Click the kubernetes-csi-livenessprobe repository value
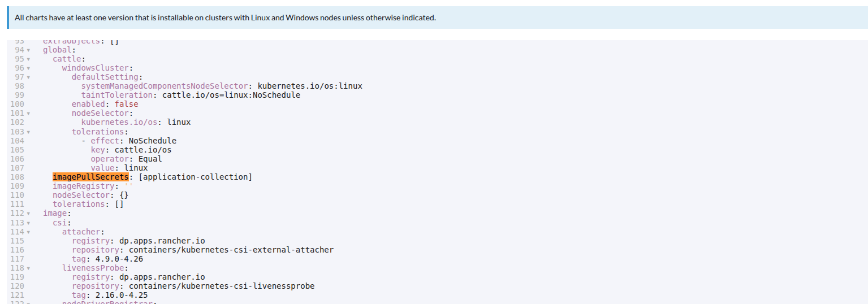Screen dimensions: 868x304 222,286
